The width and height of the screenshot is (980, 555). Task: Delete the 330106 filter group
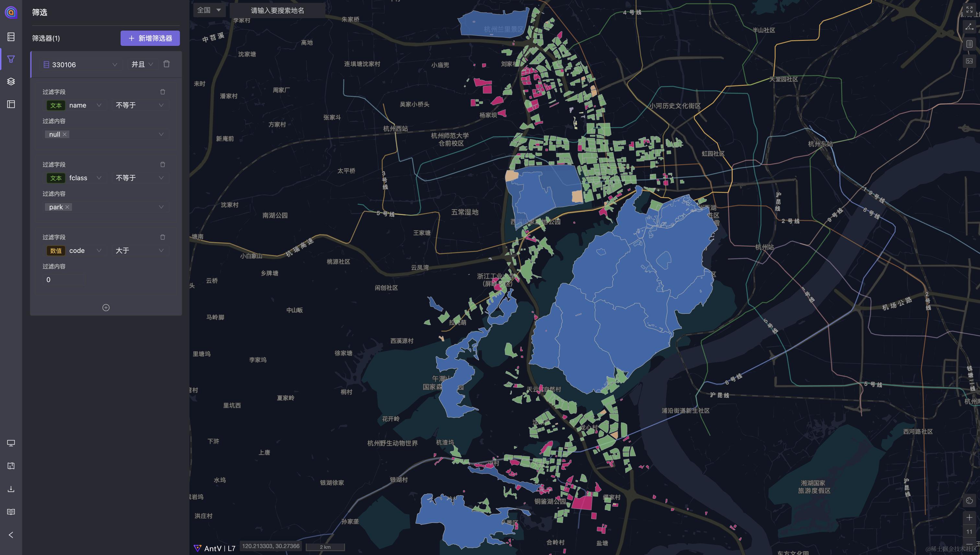(x=166, y=64)
